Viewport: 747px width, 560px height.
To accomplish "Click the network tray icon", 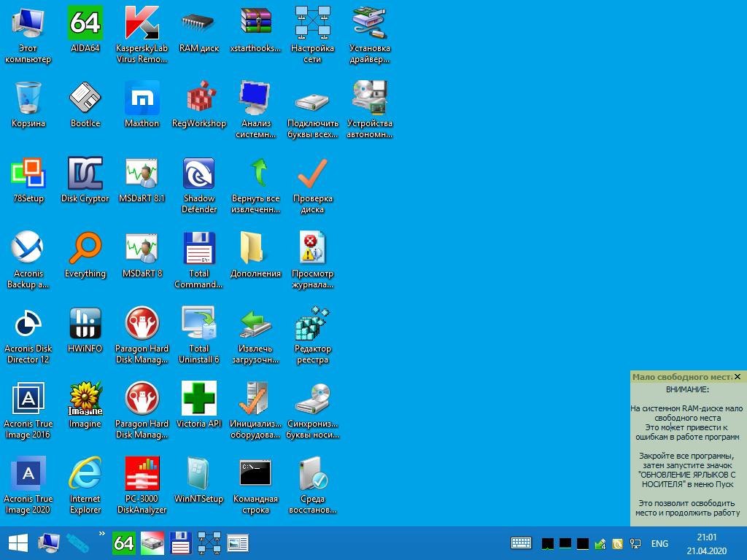I will point(635,543).
